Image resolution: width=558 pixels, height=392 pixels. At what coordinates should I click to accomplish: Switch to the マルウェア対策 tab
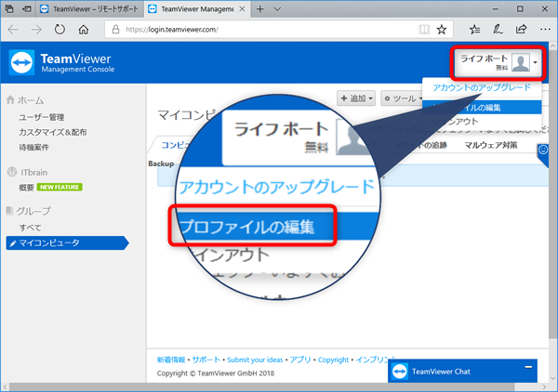(491, 145)
